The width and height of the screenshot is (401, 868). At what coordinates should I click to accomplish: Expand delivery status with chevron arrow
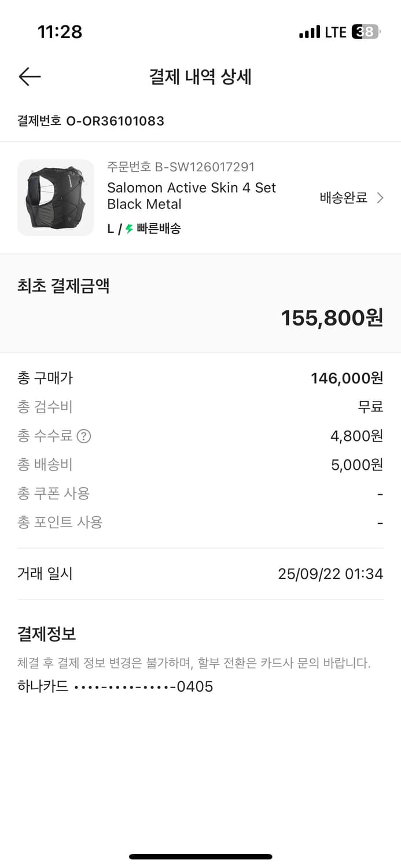(380, 198)
